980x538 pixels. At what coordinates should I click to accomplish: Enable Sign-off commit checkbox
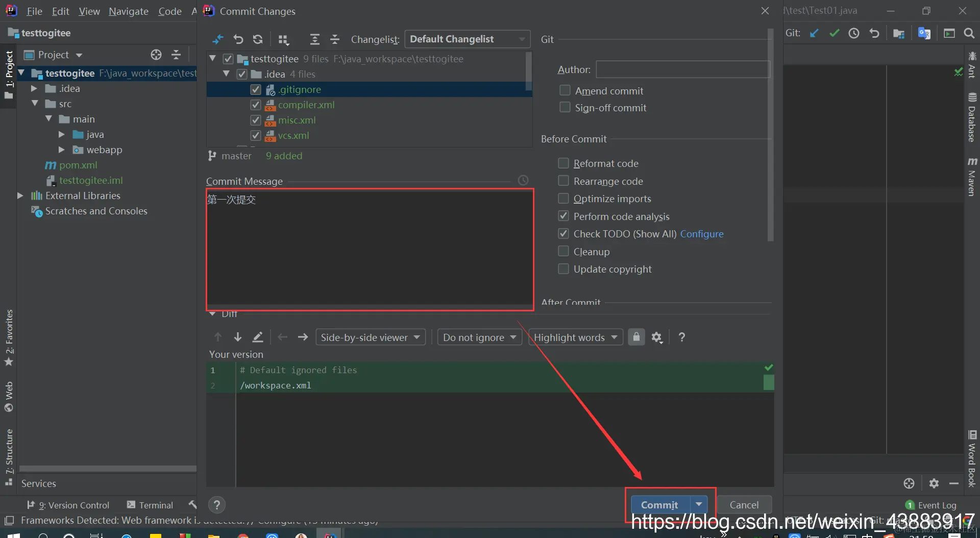coord(565,107)
